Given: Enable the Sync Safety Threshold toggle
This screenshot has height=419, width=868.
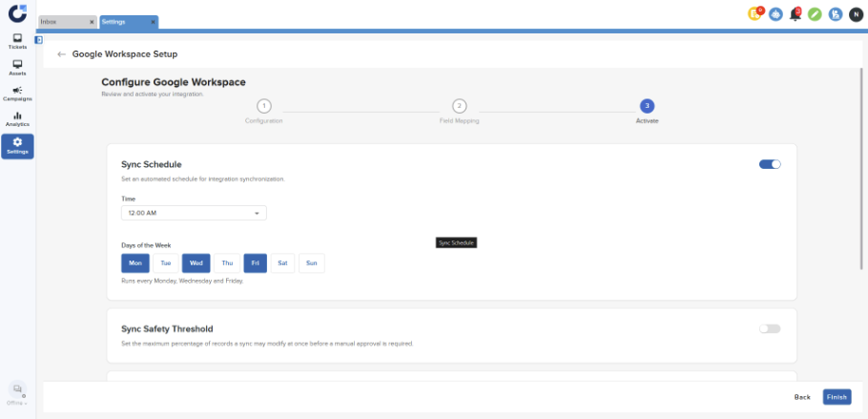Looking at the screenshot, I should (x=770, y=328).
